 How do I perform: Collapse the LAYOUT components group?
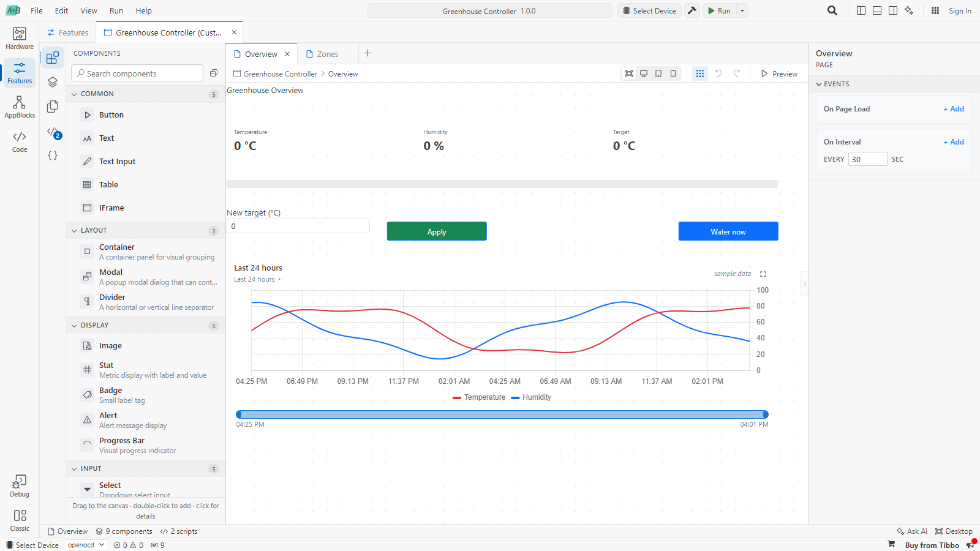(146, 230)
